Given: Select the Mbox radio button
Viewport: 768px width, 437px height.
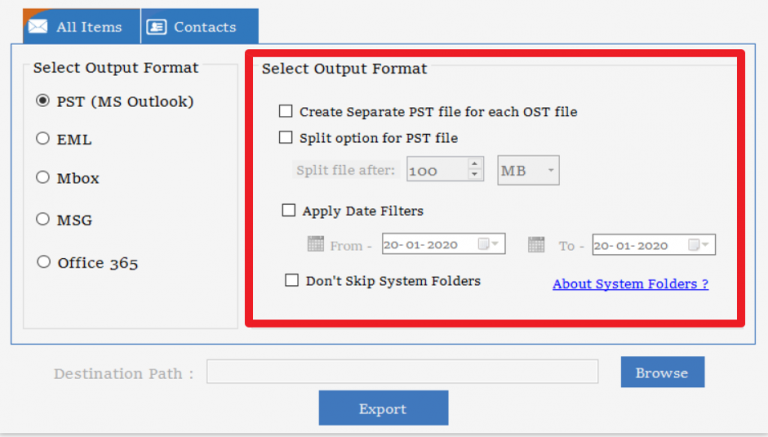Looking at the screenshot, I should 43,177.
